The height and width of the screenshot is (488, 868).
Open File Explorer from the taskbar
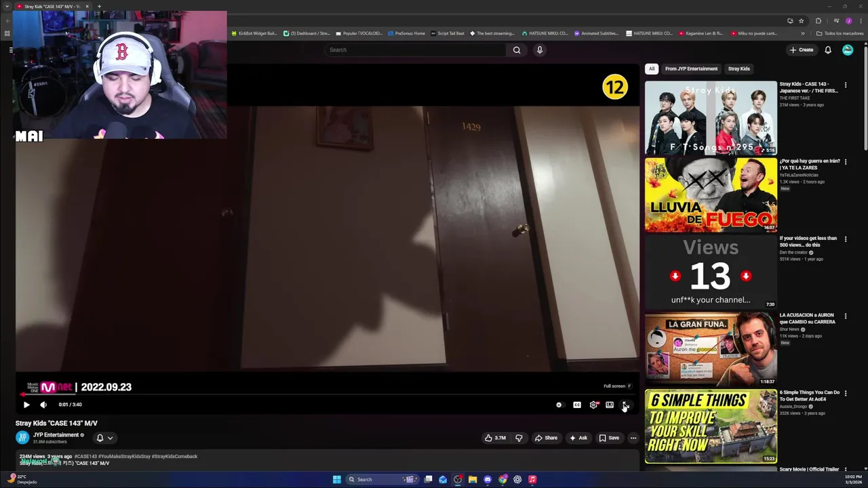pyautogui.click(x=473, y=479)
